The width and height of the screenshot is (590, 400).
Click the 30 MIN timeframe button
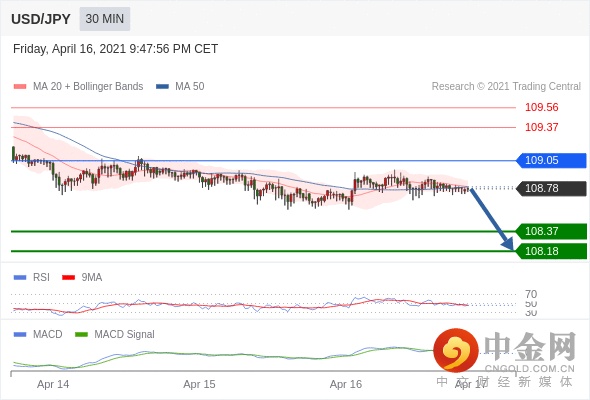[x=105, y=19]
